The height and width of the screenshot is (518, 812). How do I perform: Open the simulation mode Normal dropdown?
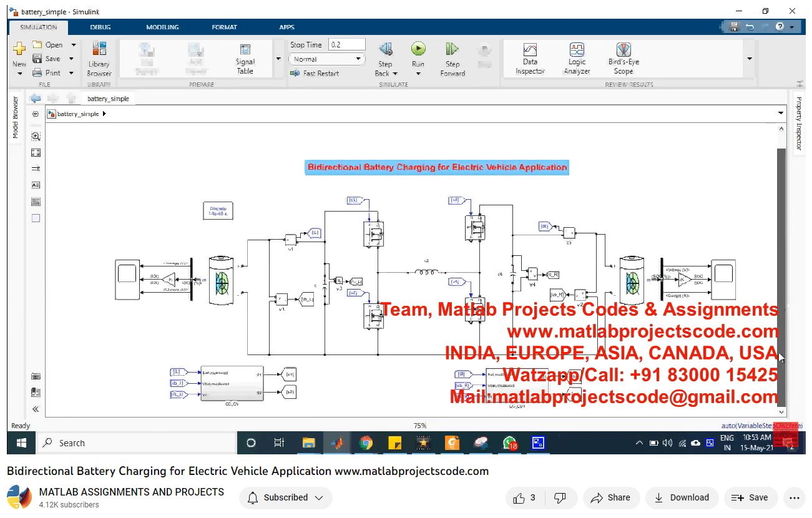point(326,59)
